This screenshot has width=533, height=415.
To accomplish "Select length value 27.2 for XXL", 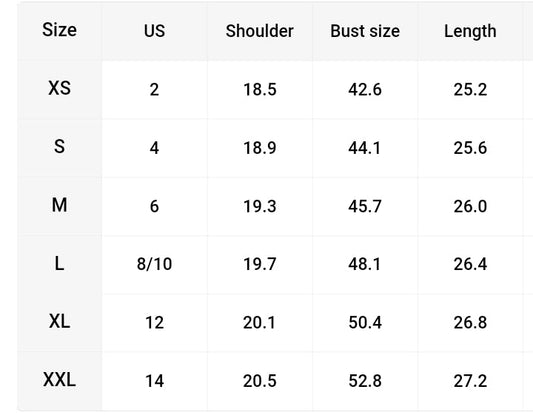I will [470, 381].
